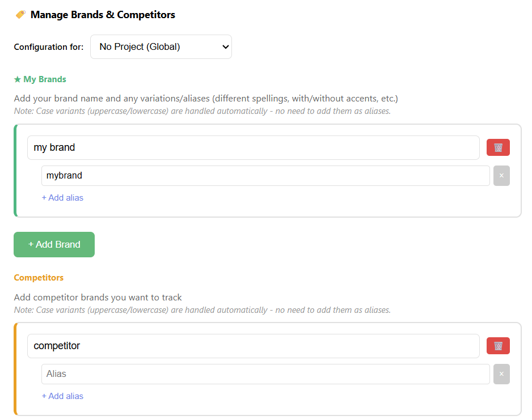Remove the 'mybrand' alias with the x button
This screenshot has height=420, width=532.
pyautogui.click(x=501, y=176)
